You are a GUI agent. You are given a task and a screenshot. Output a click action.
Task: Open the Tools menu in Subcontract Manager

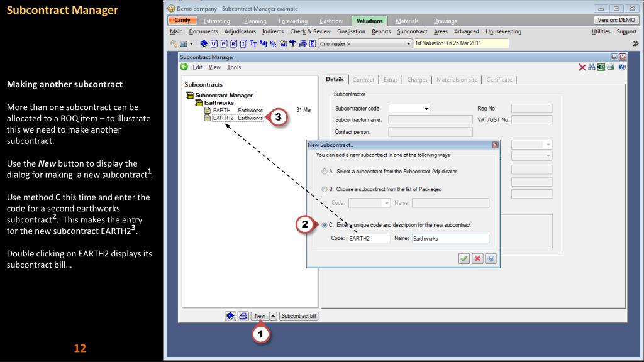click(234, 67)
